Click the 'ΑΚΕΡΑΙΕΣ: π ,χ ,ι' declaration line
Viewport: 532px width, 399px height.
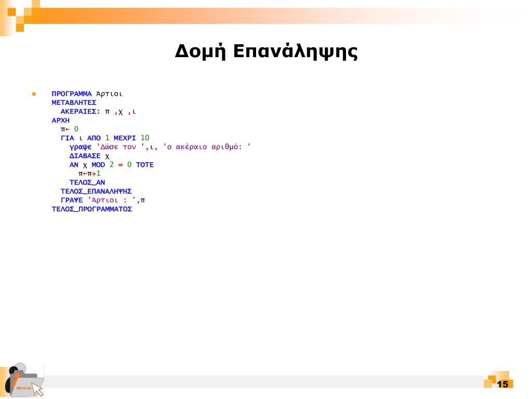coord(98,112)
